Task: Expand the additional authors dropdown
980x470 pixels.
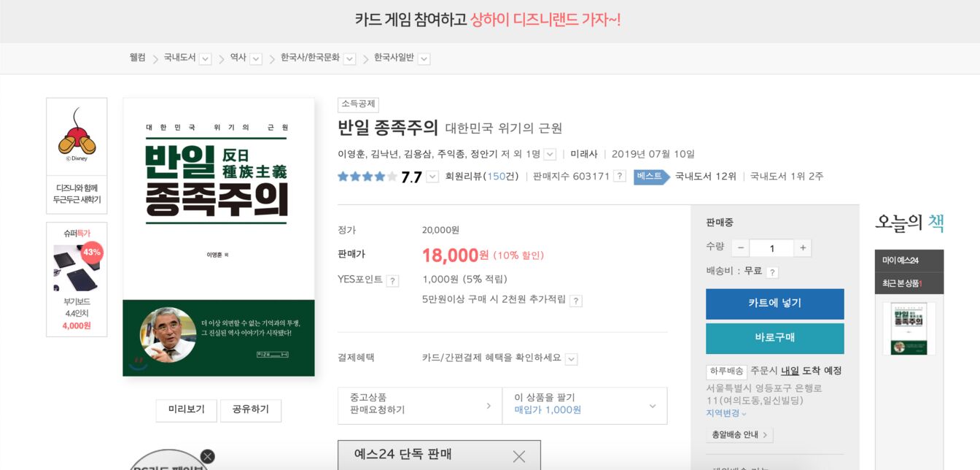Action: click(x=550, y=155)
